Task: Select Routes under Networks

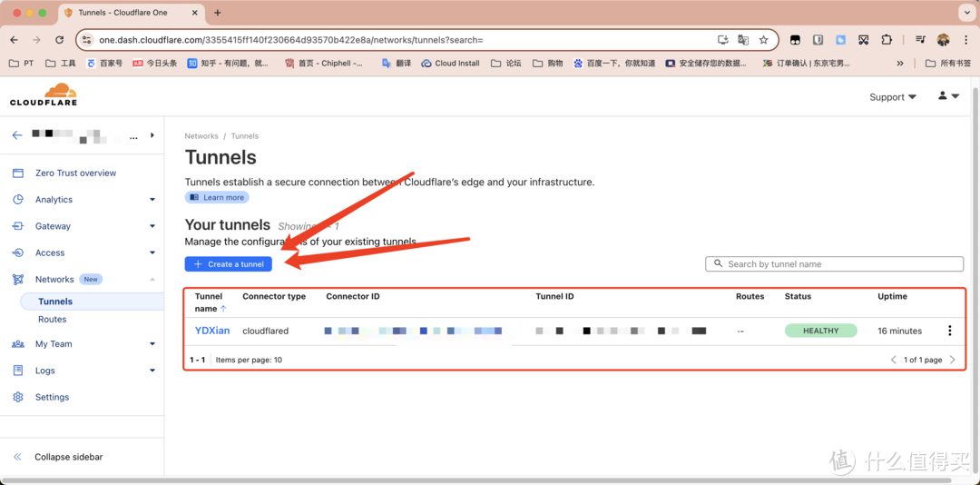Action: pyautogui.click(x=53, y=320)
